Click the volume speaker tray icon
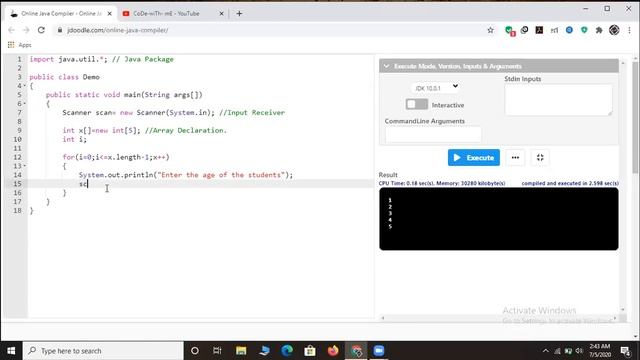 (x=579, y=351)
